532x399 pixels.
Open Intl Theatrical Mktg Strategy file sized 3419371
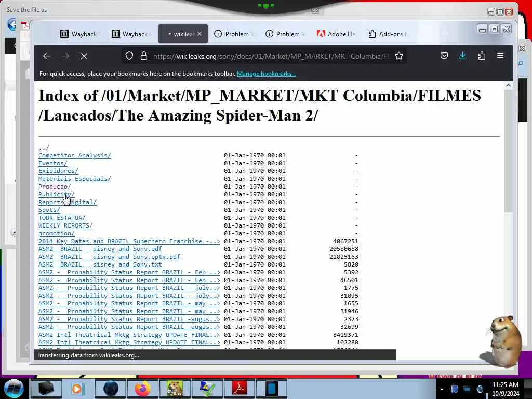[x=129, y=335]
